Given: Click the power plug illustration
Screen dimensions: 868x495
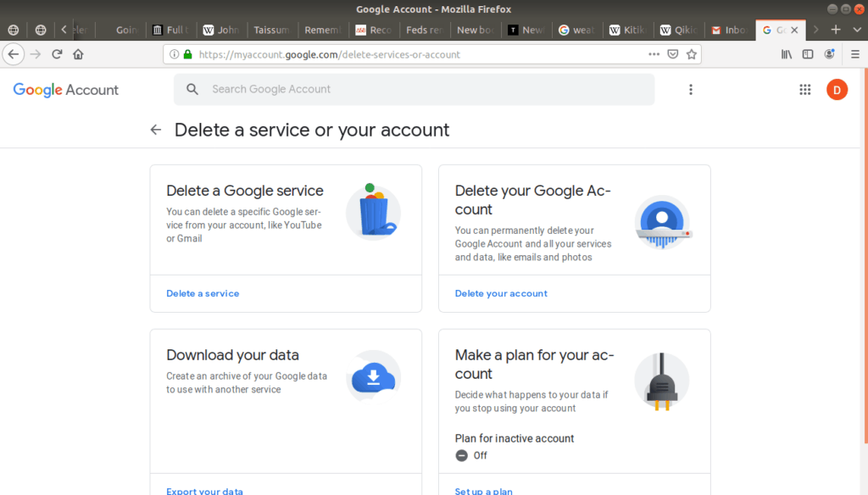Looking at the screenshot, I should [x=662, y=381].
